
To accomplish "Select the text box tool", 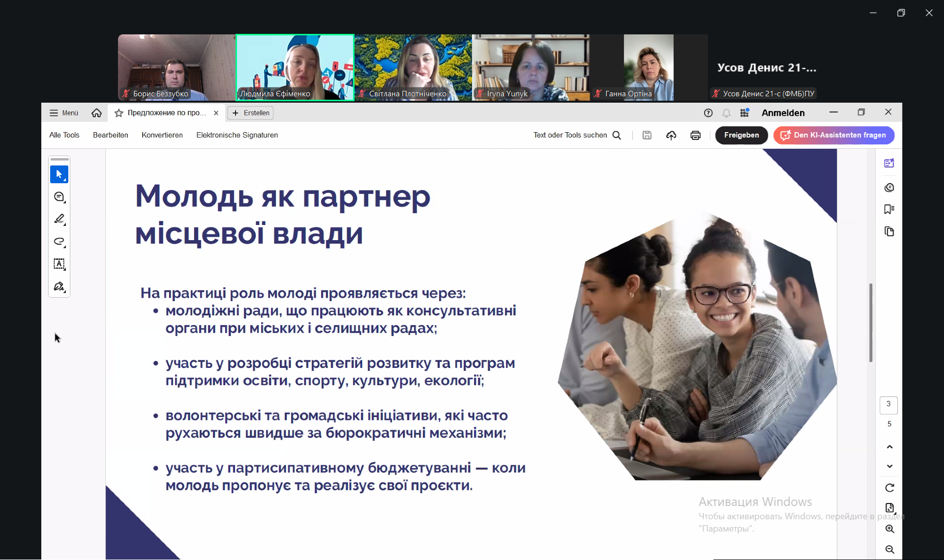I will click(59, 264).
